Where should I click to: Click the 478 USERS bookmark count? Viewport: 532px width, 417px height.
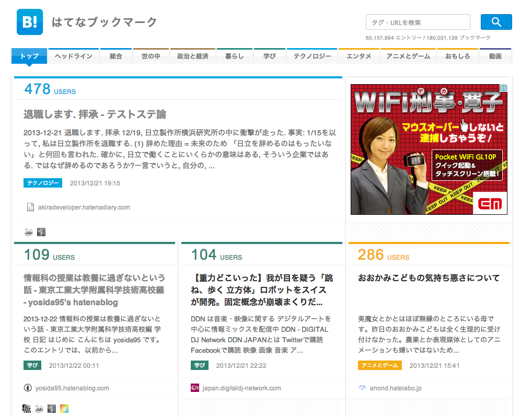coord(50,89)
